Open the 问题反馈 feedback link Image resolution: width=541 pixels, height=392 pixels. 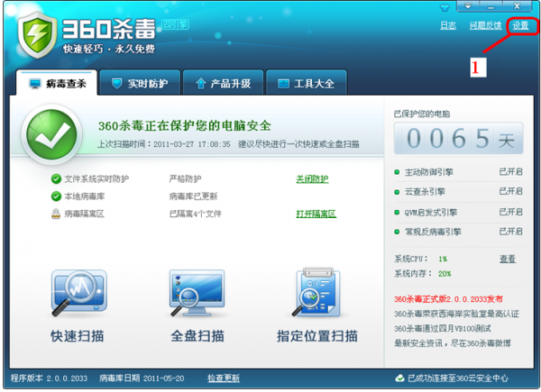485,25
